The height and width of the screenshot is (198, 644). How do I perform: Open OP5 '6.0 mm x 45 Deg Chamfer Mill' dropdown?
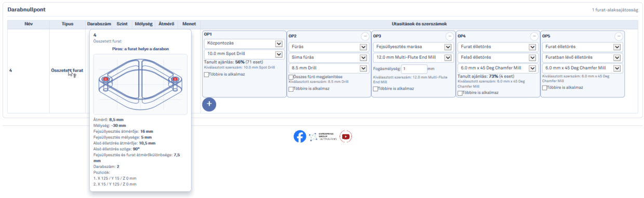tap(582, 68)
